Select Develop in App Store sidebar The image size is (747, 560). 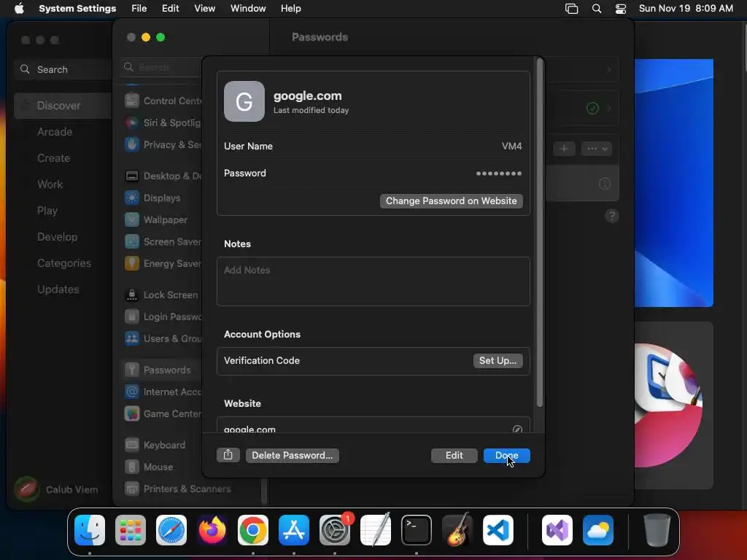pyautogui.click(x=57, y=237)
